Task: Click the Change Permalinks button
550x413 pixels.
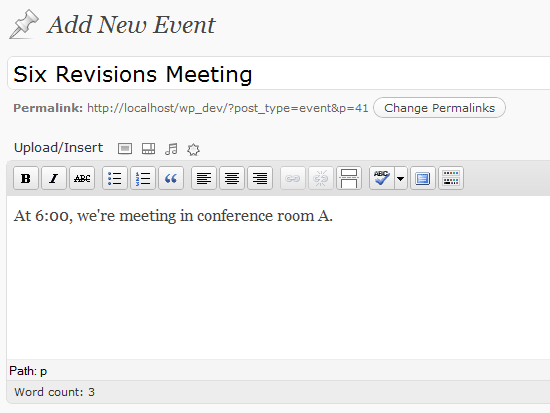Action: [440, 108]
